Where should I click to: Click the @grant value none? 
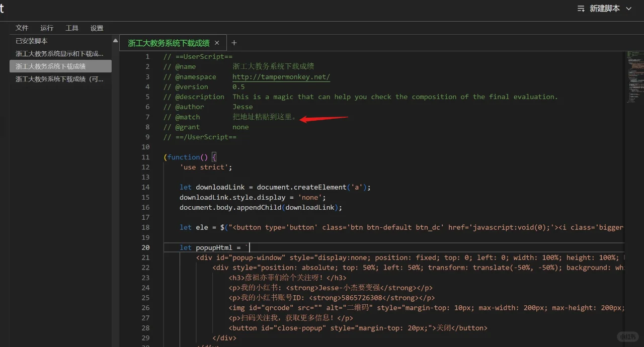[x=240, y=127]
